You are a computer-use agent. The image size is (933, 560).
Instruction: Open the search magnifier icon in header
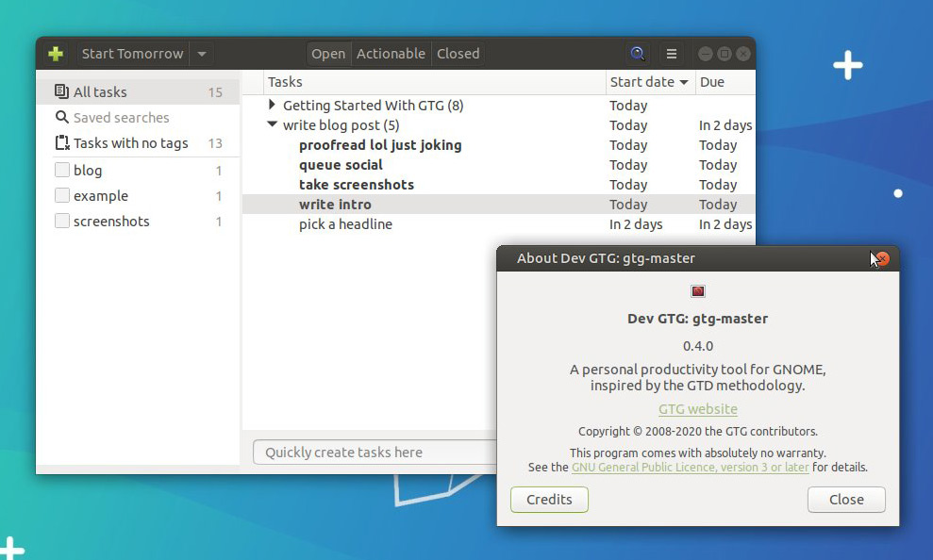pyautogui.click(x=638, y=54)
